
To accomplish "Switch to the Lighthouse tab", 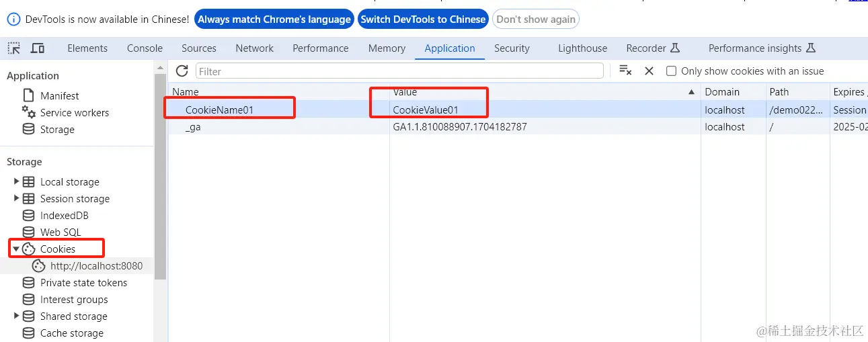I will (x=582, y=48).
